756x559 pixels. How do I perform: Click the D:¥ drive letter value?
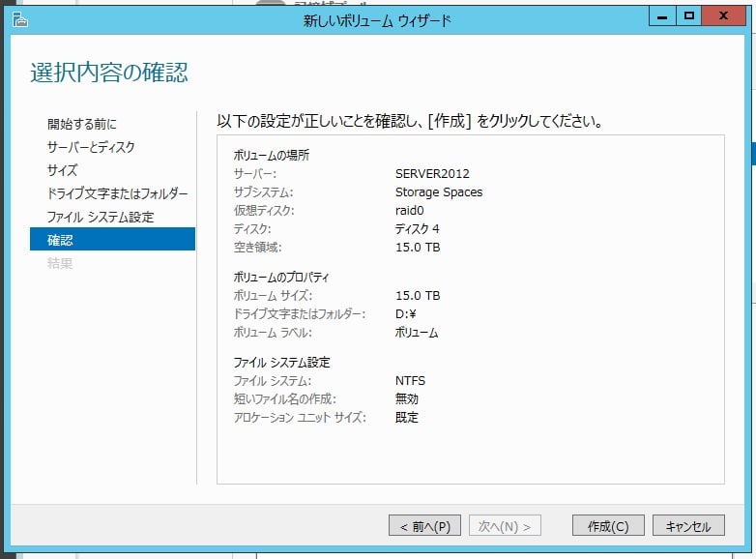405,314
